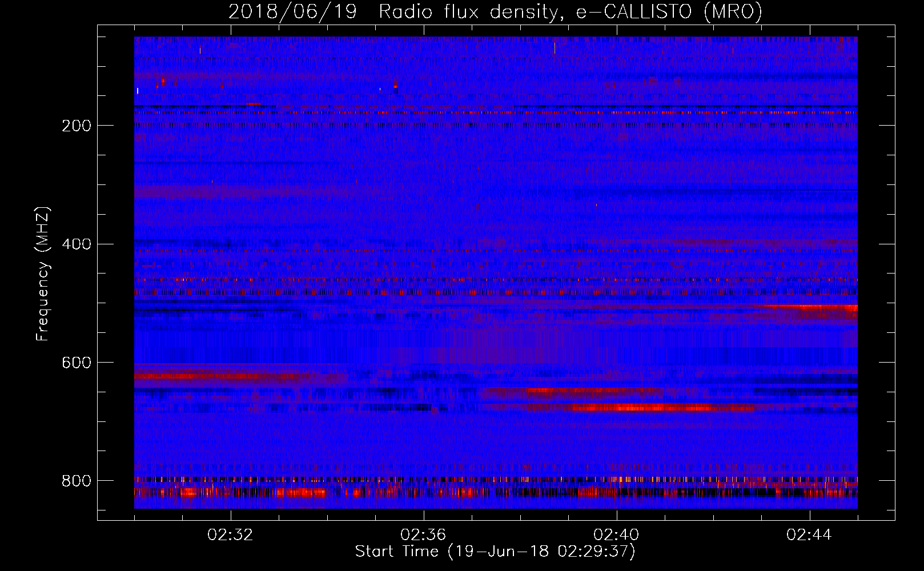Click the "02:32" time tick label
This screenshot has width=924, height=571.
click(230, 535)
